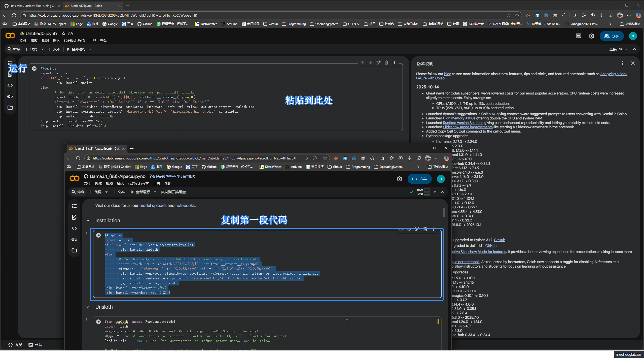Collapse the Unsloth section

(x=88, y=307)
